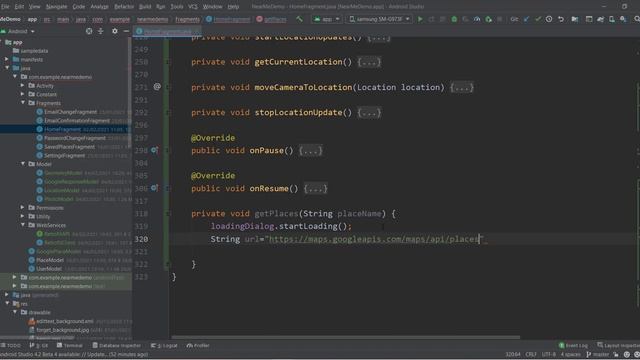Expand folded getCurrentLocation method body

369,62
